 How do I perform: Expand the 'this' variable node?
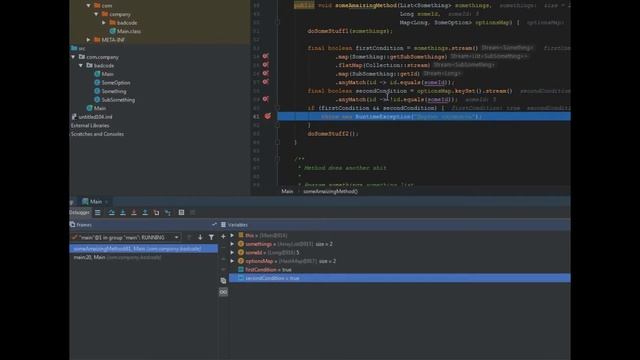[232, 236]
